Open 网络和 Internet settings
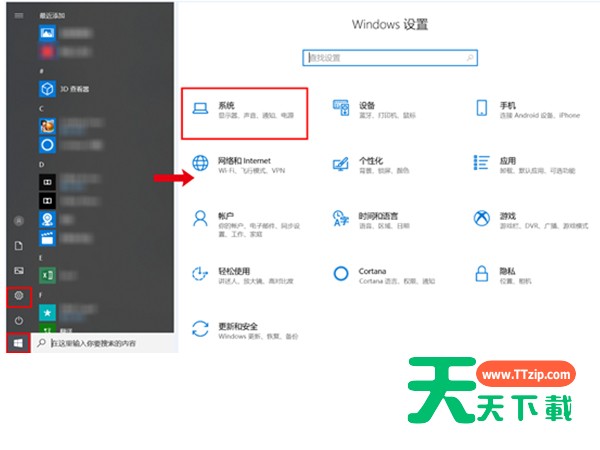The width and height of the screenshot is (600, 450). 239,165
